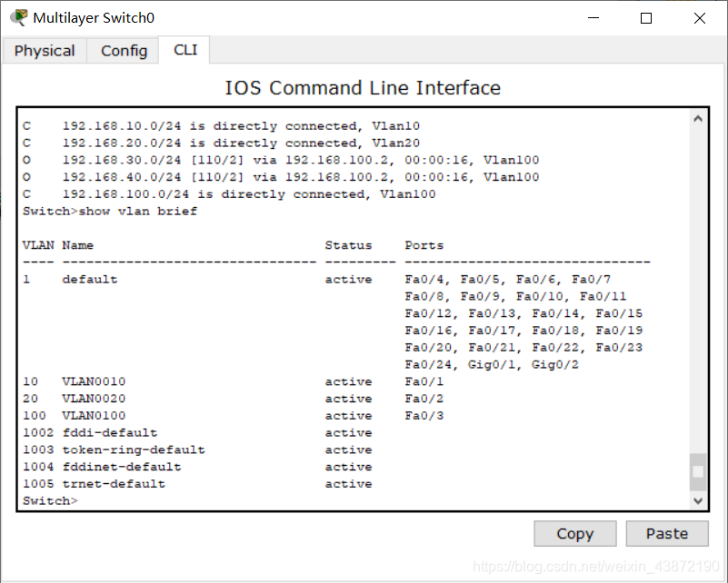Click the token-ring-default row name

pyautogui.click(x=134, y=450)
